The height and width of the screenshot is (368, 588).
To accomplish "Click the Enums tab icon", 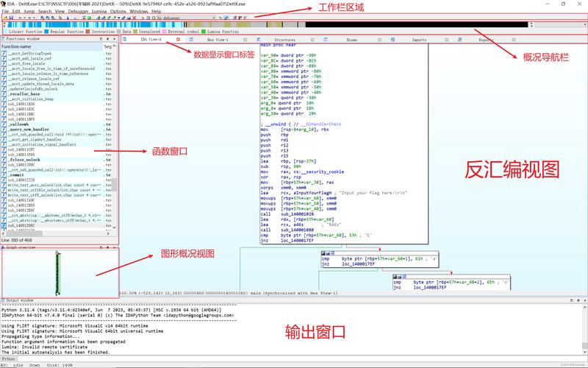I will pos(326,40).
